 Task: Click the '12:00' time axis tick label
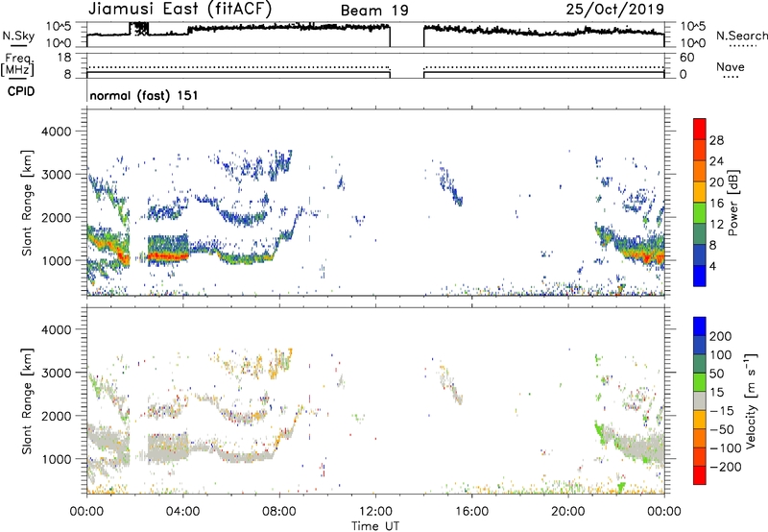coord(375,512)
